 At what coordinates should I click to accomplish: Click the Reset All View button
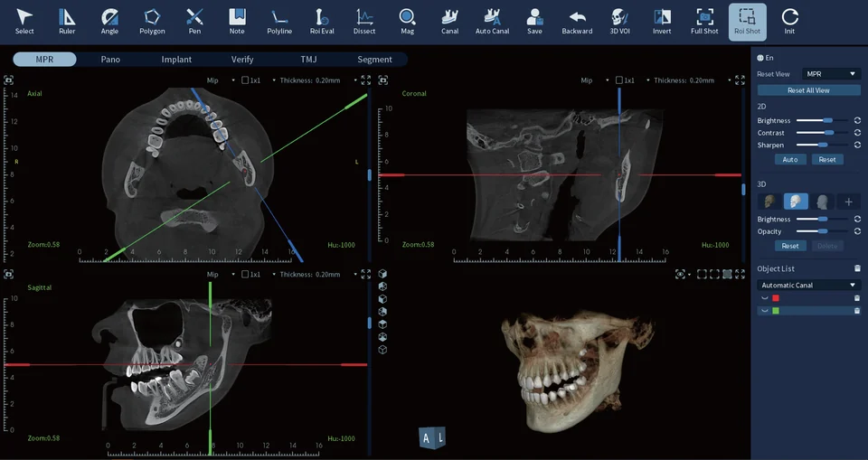[x=808, y=90]
